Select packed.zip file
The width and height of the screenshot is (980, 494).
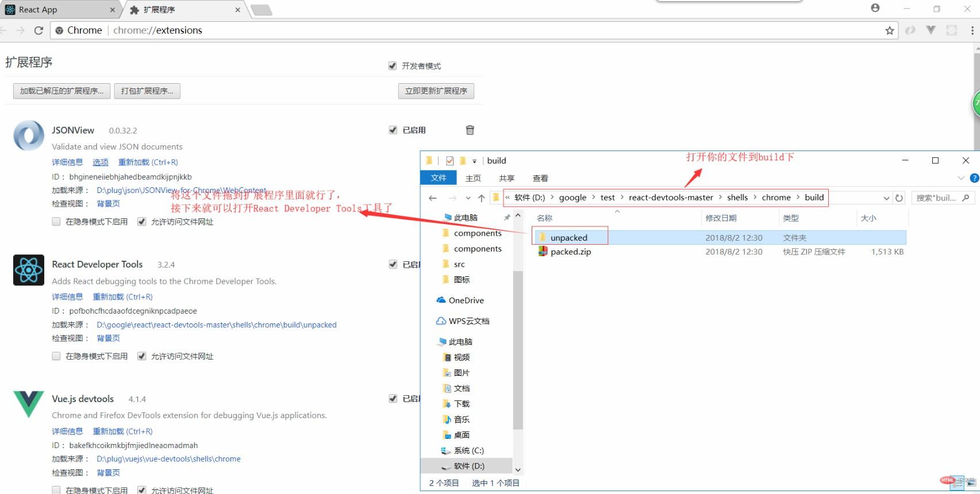pos(564,252)
